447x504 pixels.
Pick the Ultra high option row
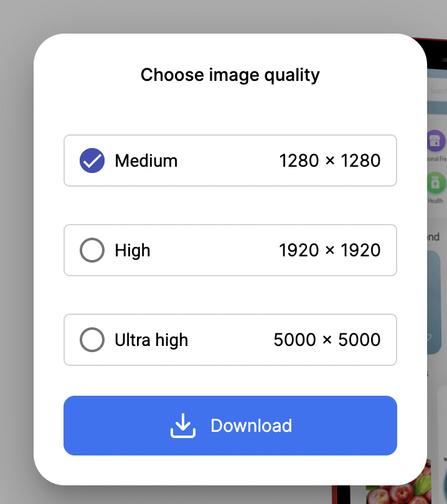pyautogui.click(x=230, y=340)
